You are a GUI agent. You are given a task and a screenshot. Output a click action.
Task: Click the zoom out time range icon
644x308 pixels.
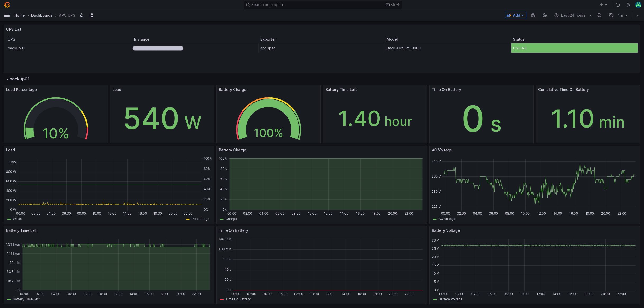pyautogui.click(x=600, y=15)
